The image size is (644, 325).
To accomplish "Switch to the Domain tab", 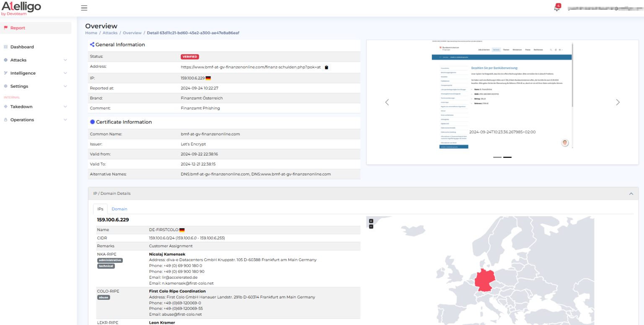I will (119, 209).
